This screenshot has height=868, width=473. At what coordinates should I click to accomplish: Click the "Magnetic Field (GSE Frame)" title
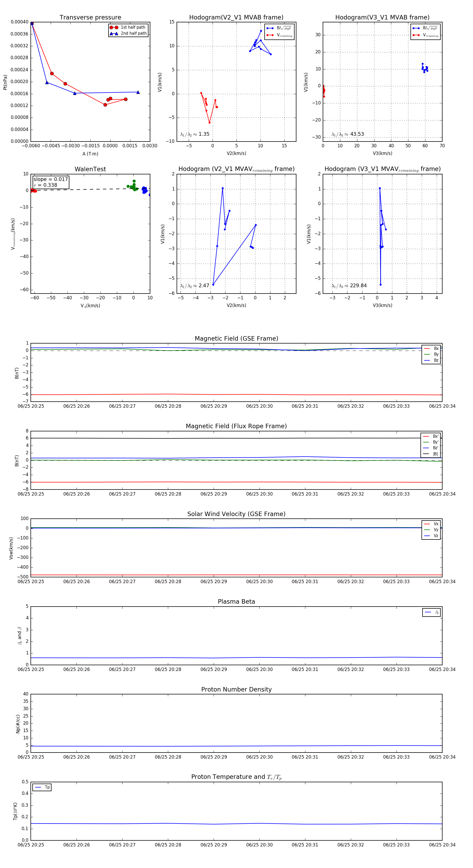pos(236,339)
